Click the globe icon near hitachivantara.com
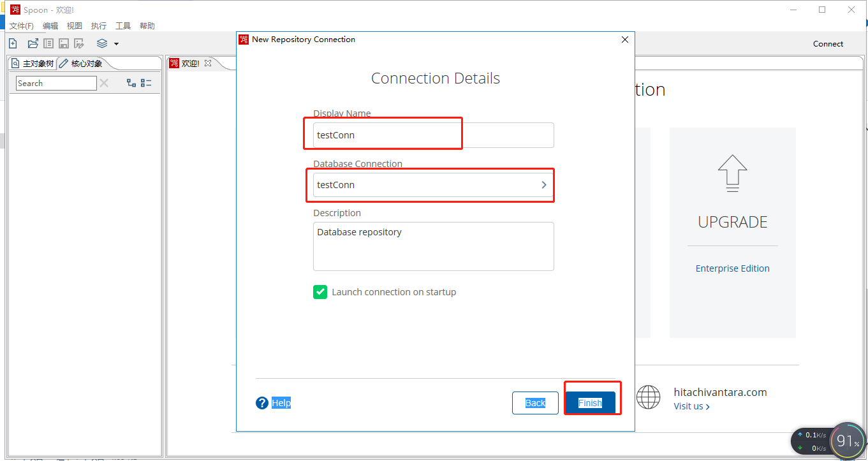 tap(649, 397)
